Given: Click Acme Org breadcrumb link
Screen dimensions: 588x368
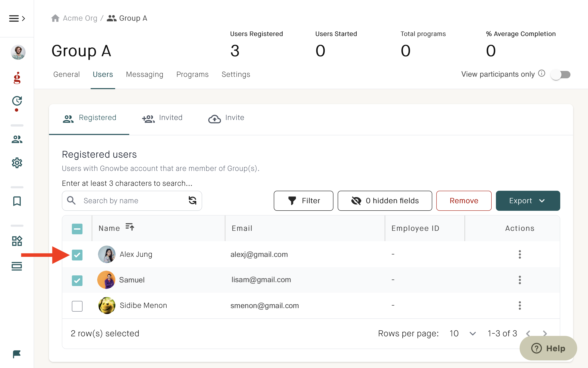Looking at the screenshot, I should coord(80,18).
